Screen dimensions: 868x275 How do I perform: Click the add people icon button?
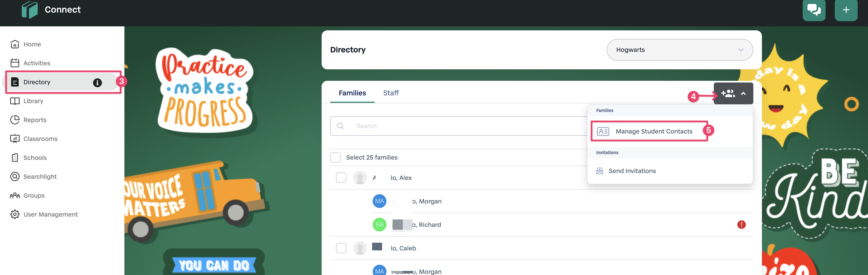pyautogui.click(x=728, y=93)
